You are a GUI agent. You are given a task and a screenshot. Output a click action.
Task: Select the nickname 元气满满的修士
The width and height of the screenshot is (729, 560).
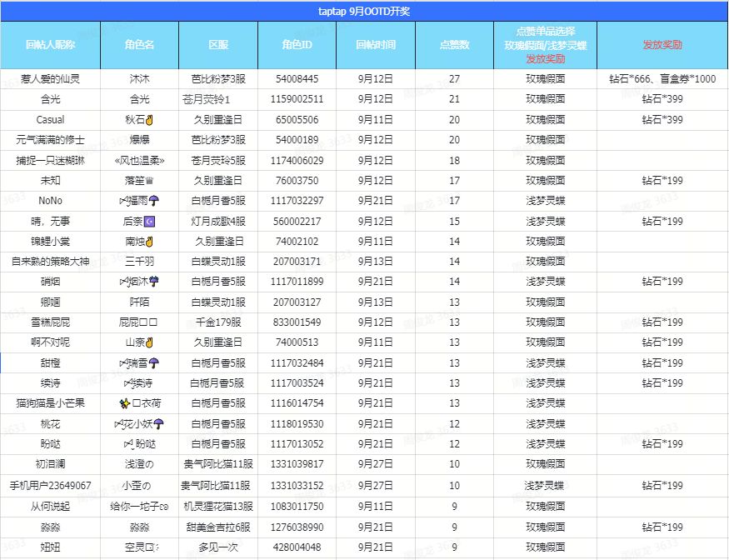(x=50, y=139)
